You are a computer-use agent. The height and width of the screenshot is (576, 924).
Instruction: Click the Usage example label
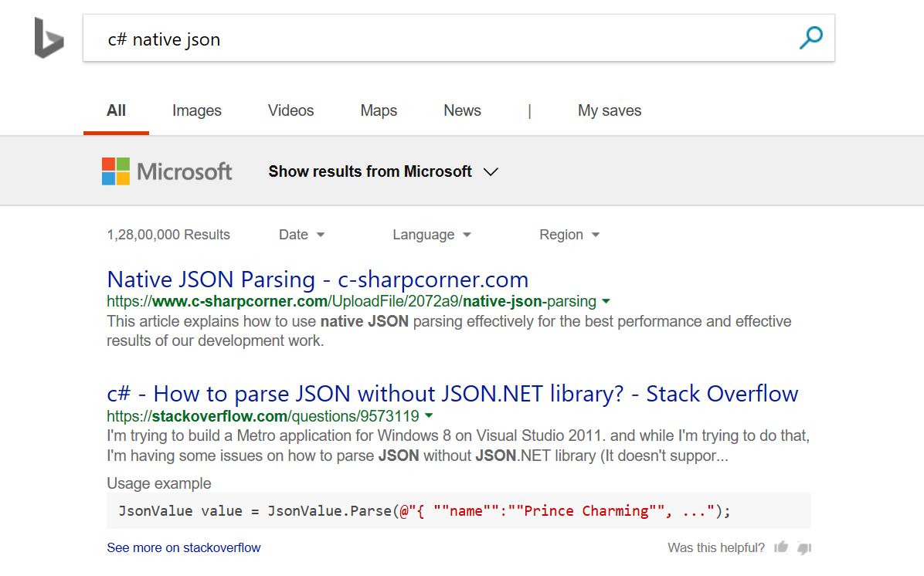pyautogui.click(x=159, y=483)
